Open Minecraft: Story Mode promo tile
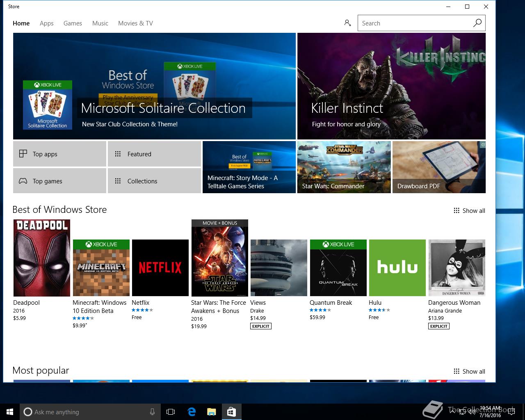525x420 pixels. (x=249, y=167)
